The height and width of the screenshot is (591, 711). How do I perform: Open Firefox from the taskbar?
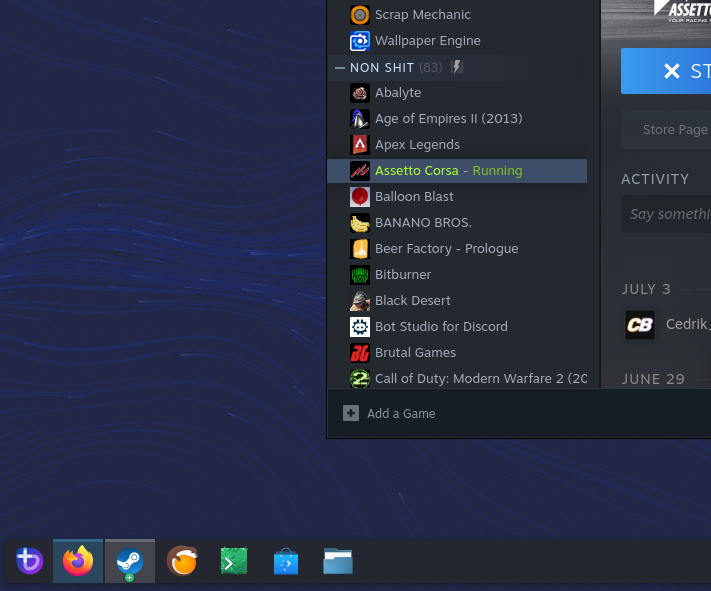click(78, 561)
